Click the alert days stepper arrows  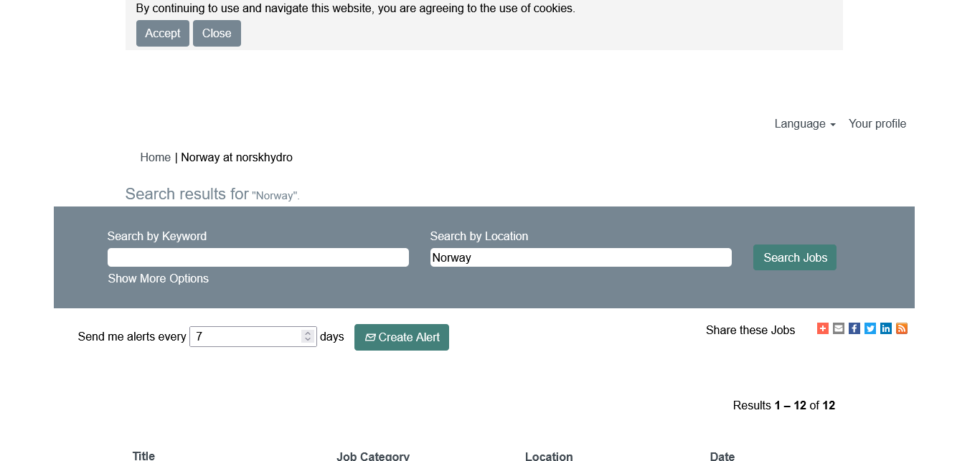308,336
